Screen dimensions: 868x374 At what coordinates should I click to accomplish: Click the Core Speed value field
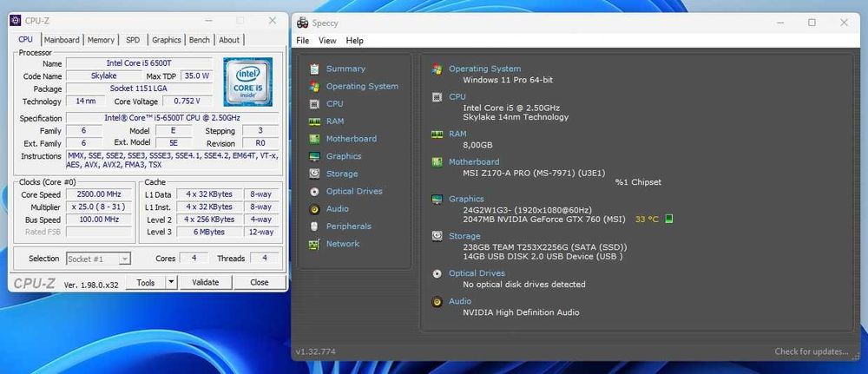(x=99, y=194)
